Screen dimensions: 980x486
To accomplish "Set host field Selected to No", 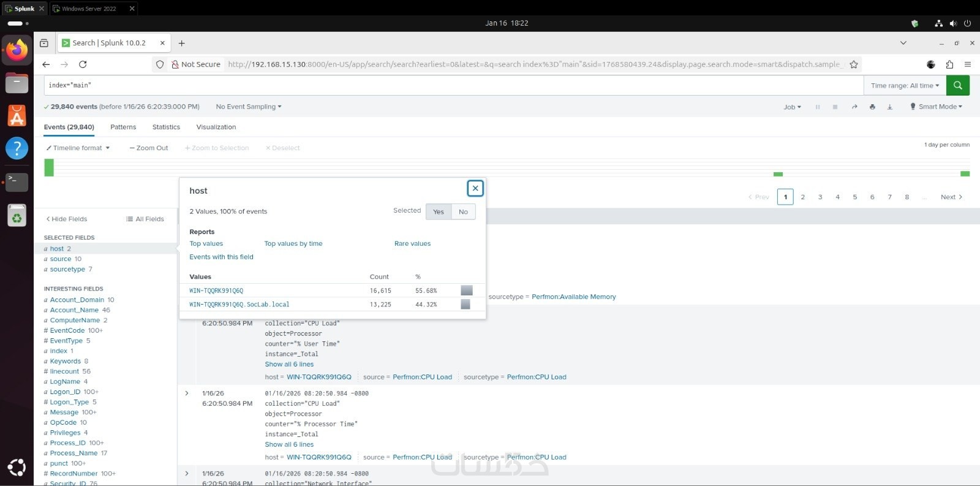I will coord(463,211).
